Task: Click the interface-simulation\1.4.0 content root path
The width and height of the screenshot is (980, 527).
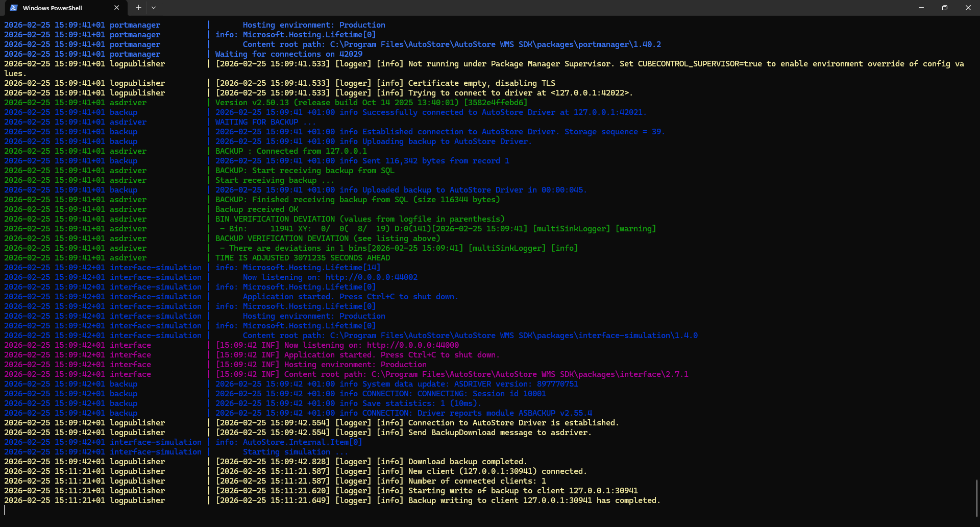Action: click(514, 336)
